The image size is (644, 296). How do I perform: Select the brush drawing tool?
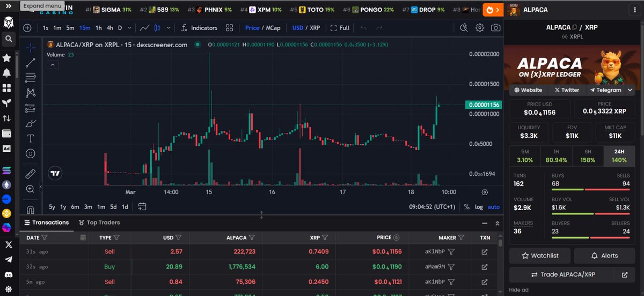point(31,123)
